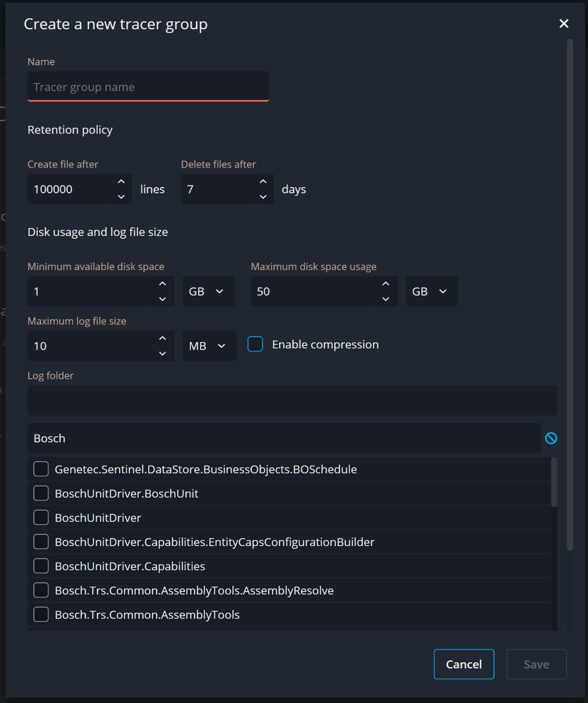Clear the Bosch search filter icon
Viewport: 588px width, 703px height.
551,438
